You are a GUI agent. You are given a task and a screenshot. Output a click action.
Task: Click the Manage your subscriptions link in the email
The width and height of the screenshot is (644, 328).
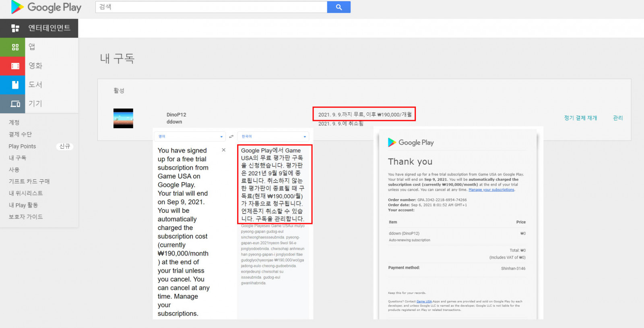point(491,190)
